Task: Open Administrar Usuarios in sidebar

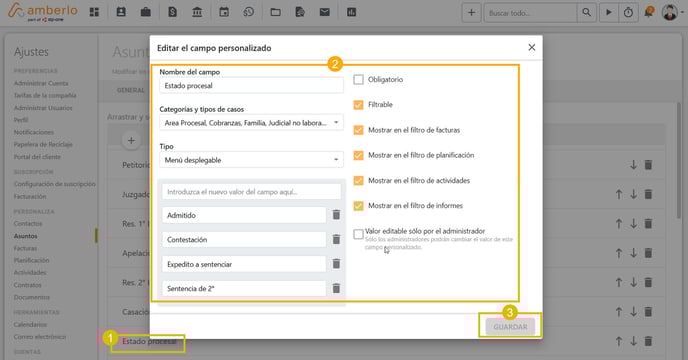Action: pyautogui.click(x=43, y=108)
